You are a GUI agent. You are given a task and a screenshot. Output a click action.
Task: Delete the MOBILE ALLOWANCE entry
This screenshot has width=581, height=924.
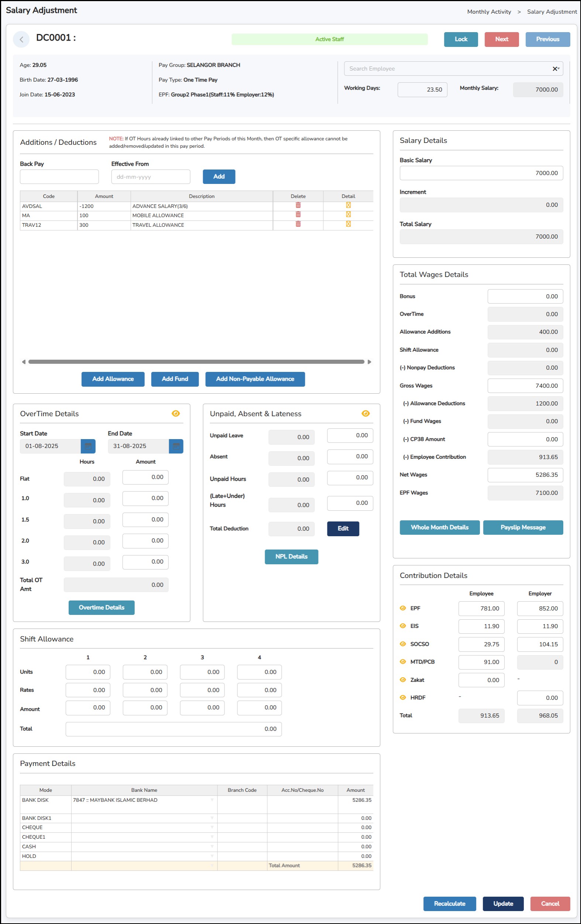(x=298, y=215)
